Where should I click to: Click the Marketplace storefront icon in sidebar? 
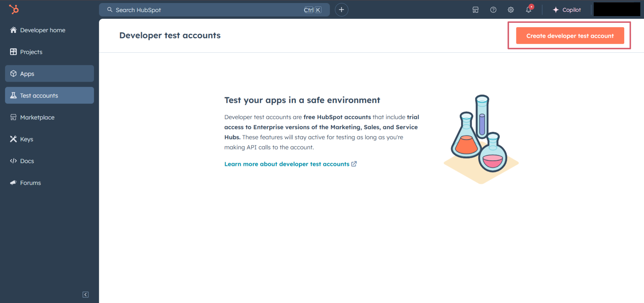point(13,117)
